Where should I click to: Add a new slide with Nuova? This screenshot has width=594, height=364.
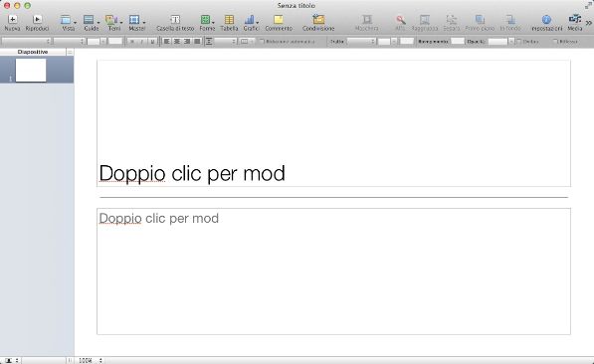[12, 22]
